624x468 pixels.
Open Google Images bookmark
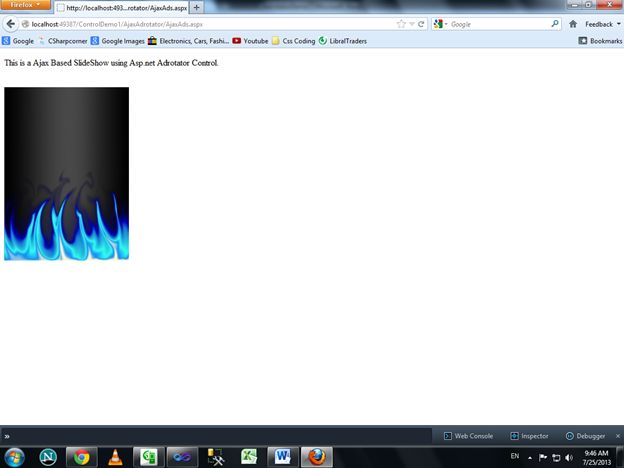click(118, 41)
